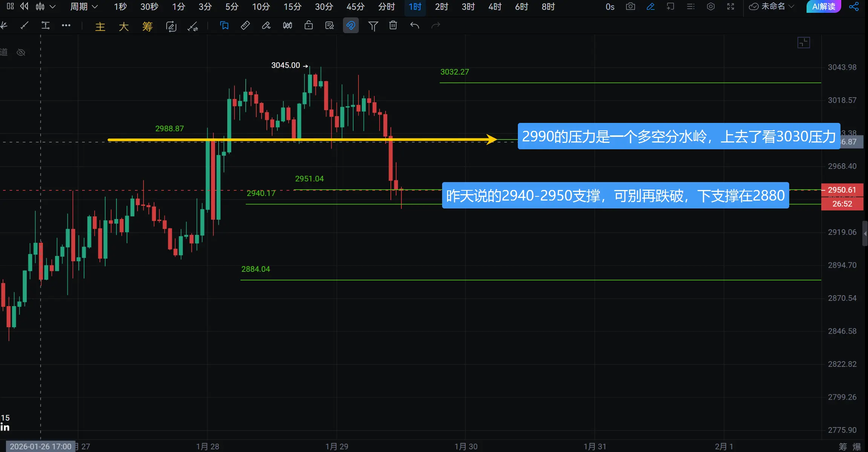Click the undo arrow icon
Screen dimensions: 868x452
pos(415,25)
